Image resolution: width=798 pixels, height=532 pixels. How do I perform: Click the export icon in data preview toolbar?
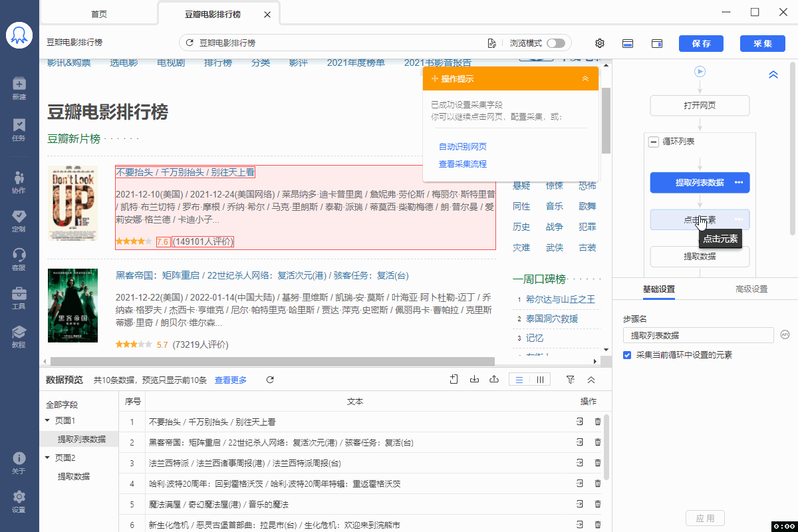[494, 380]
